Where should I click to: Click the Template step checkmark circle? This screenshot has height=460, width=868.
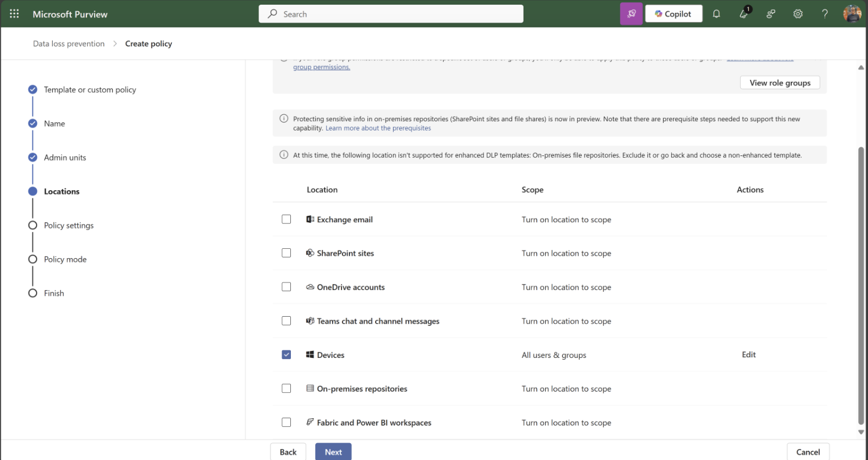click(x=33, y=89)
